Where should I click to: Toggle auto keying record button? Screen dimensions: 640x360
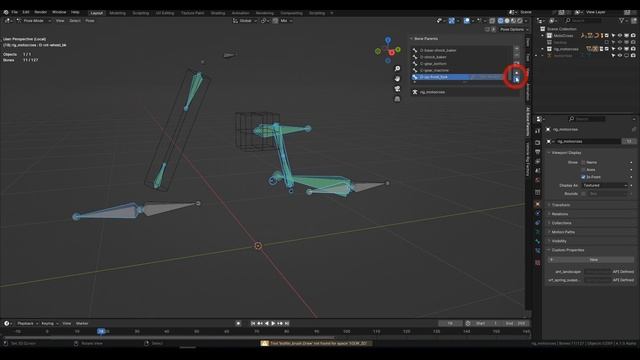tap(238, 323)
